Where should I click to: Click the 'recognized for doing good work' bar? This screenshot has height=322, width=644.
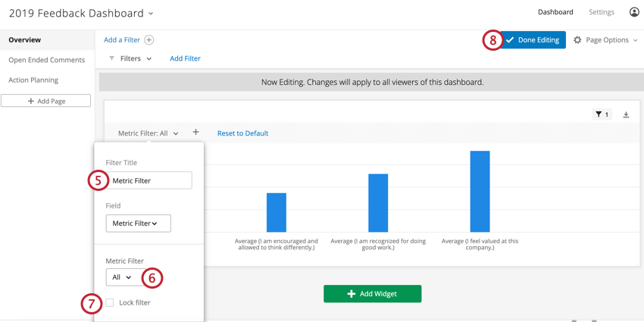(378, 203)
